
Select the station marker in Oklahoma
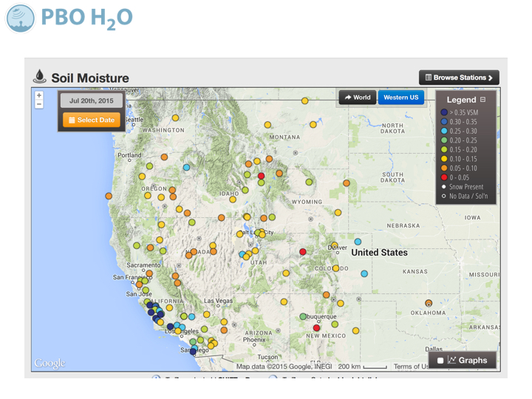pyautogui.click(x=429, y=303)
